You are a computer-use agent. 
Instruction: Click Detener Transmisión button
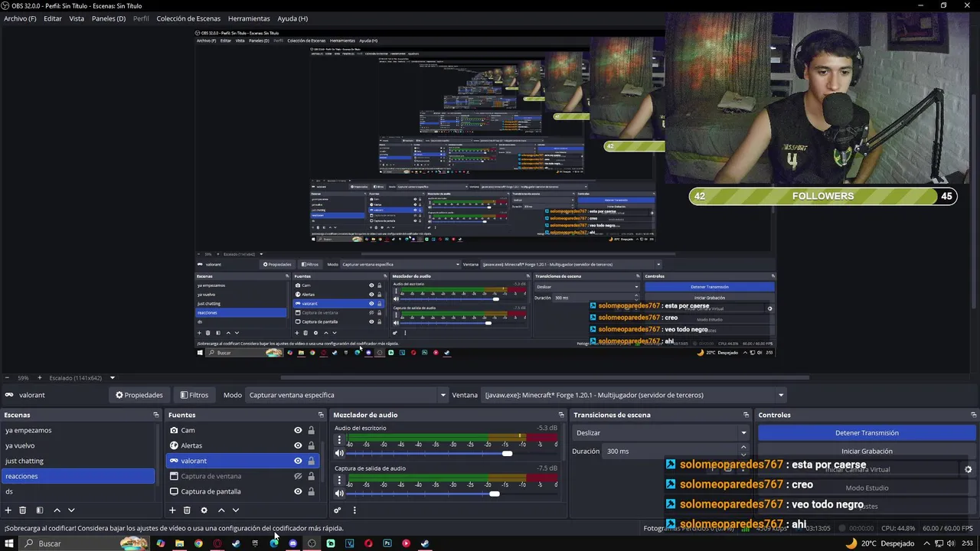867,432
